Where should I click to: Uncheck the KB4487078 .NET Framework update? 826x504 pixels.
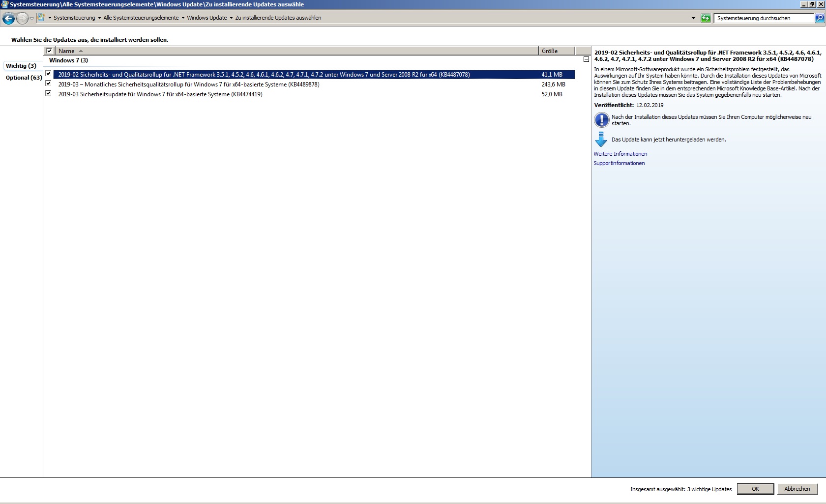pyautogui.click(x=48, y=74)
